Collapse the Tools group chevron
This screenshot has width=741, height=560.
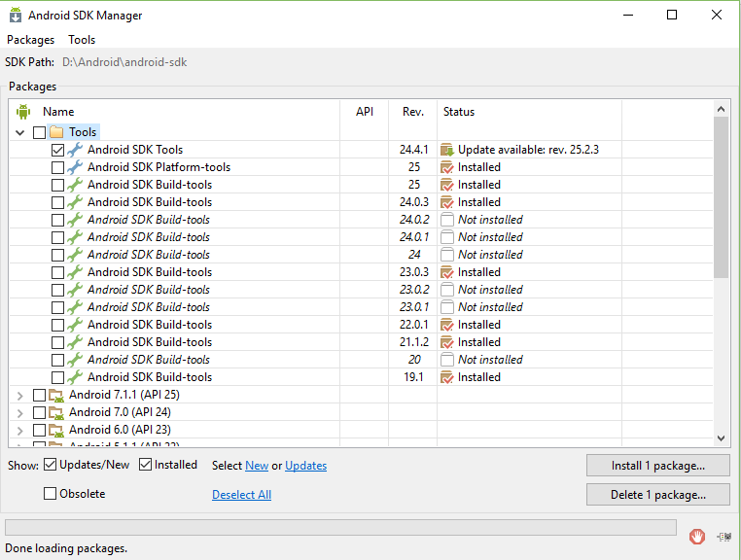(x=19, y=132)
